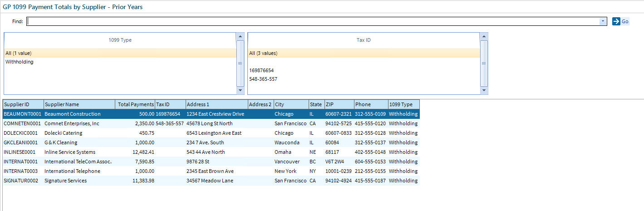This screenshot has height=211, width=644.
Task: Click the Tax ID list scrollbar thumb
Action: tap(484, 63)
